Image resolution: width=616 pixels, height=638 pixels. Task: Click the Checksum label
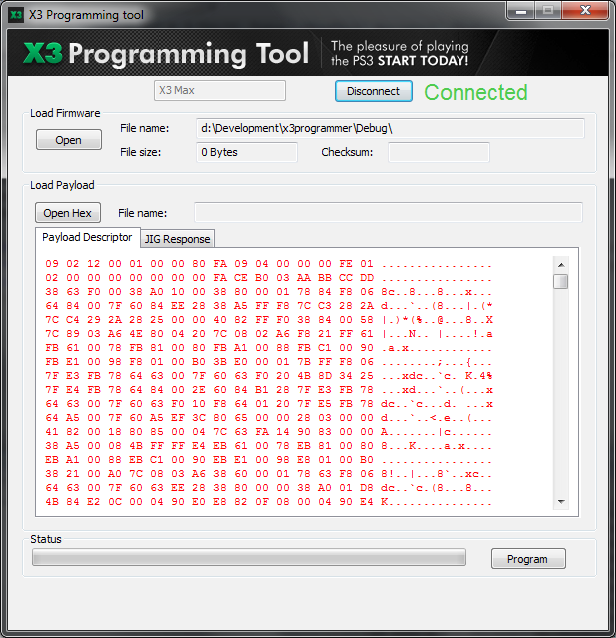(x=347, y=152)
